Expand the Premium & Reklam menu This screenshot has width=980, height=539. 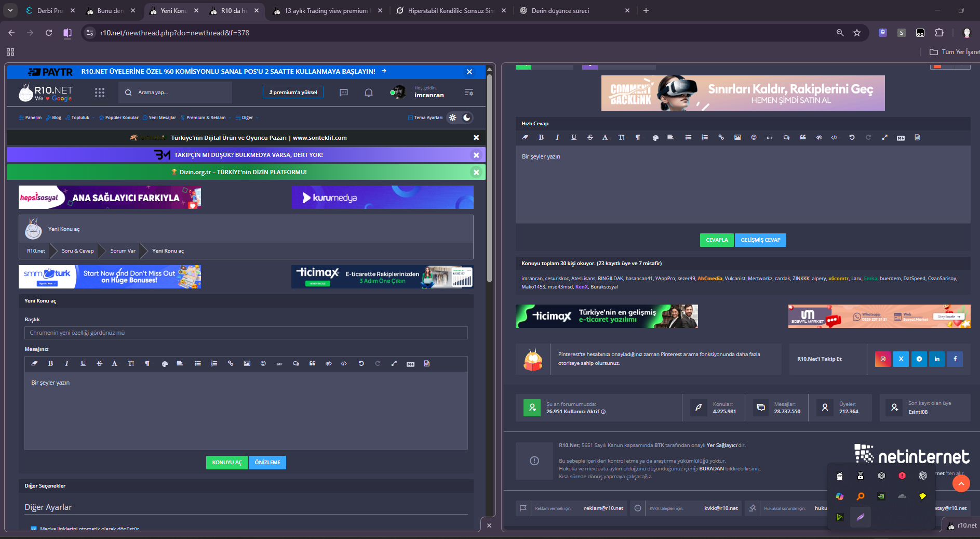206,117
